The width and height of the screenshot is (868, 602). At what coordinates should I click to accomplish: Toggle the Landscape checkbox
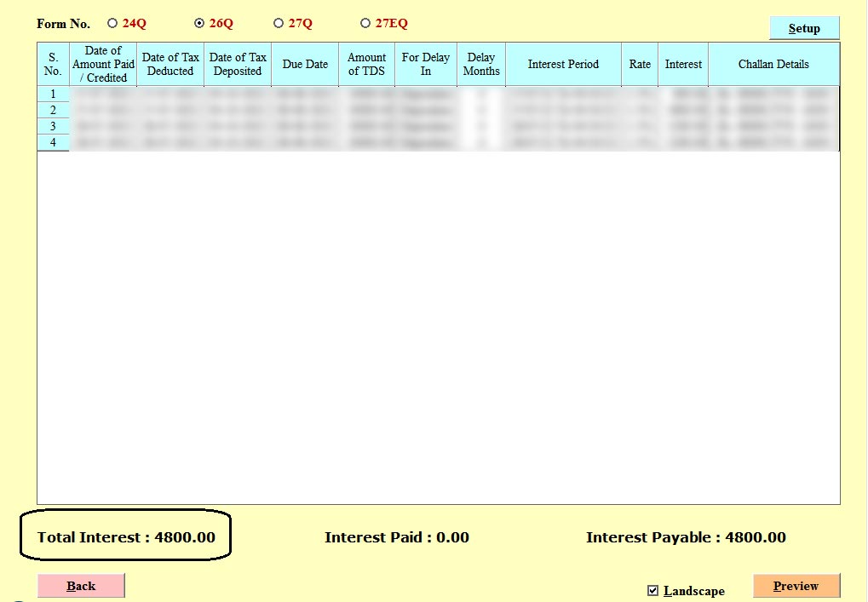(x=653, y=591)
